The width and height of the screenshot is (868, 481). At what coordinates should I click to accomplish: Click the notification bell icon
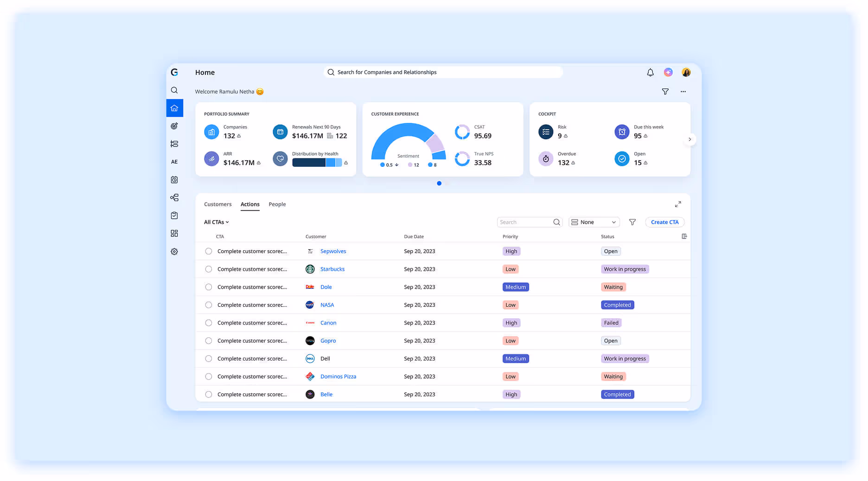[x=650, y=72]
